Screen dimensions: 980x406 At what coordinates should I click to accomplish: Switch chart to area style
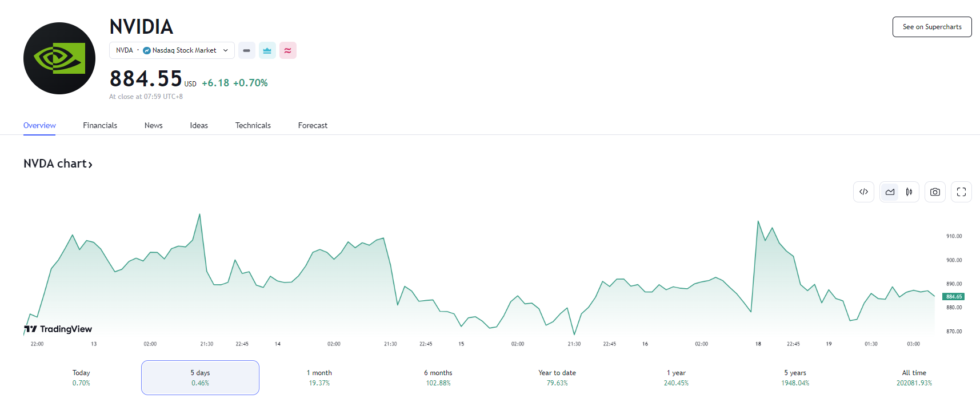[x=890, y=192]
